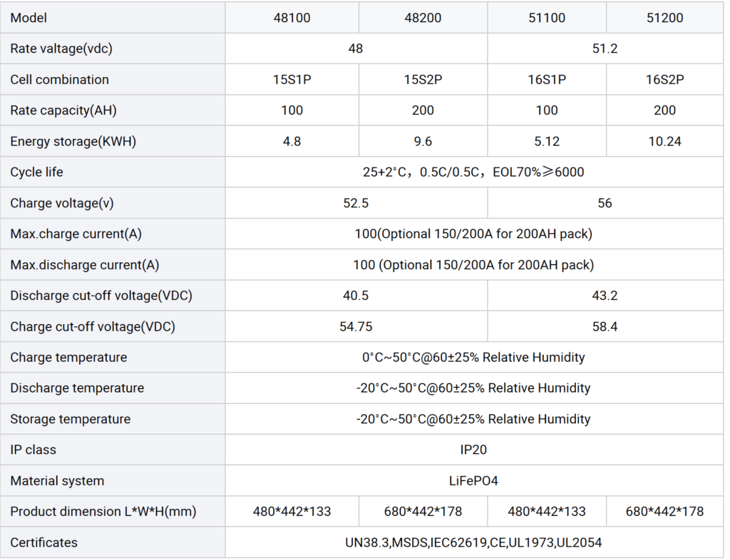Select the 9.6 energy storage value
This screenshot has height=560, width=730.
pyautogui.click(x=423, y=141)
